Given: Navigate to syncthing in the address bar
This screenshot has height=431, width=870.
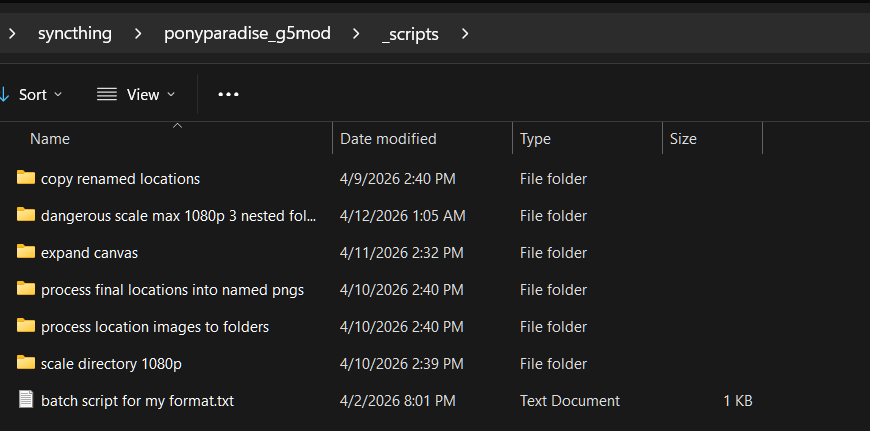Looking at the screenshot, I should [x=74, y=34].
